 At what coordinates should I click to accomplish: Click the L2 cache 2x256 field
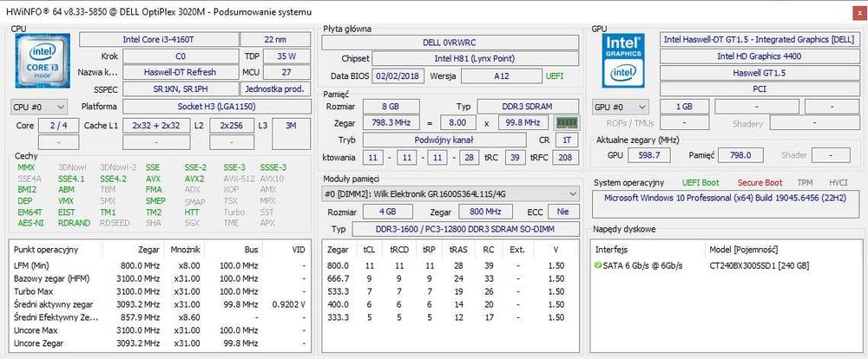(x=232, y=126)
